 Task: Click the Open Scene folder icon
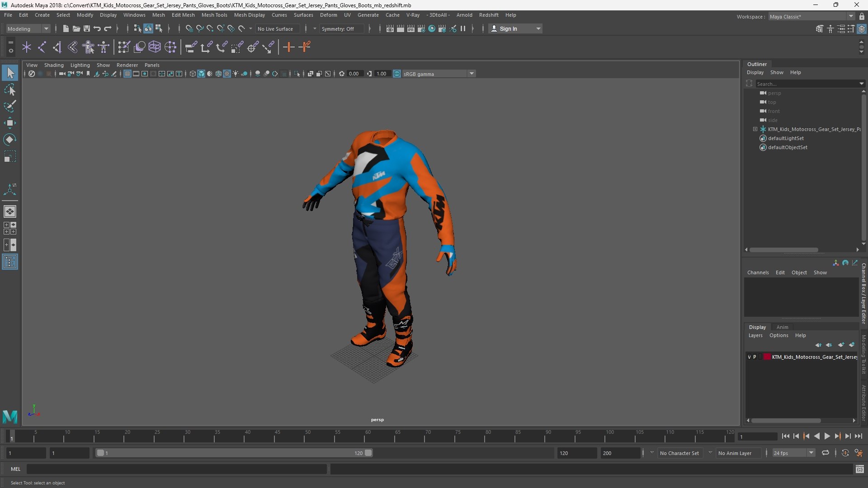76,28
